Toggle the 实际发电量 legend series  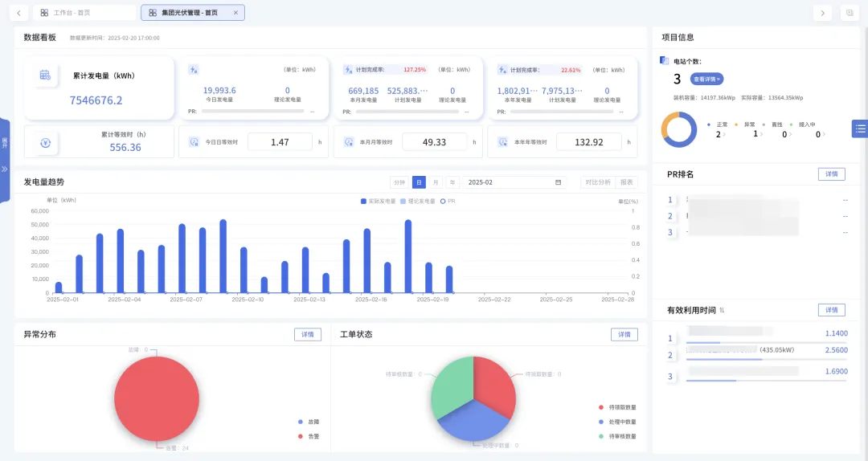click(378, 202)
